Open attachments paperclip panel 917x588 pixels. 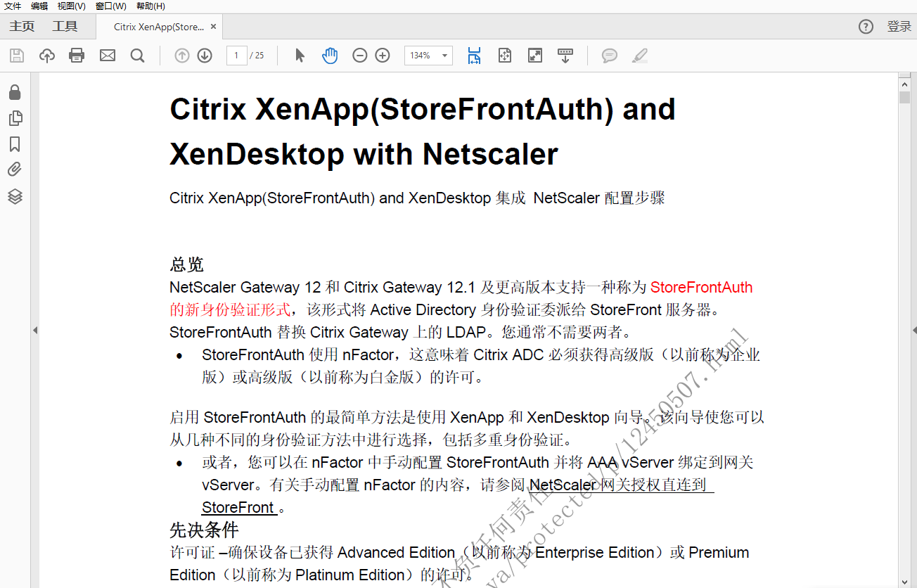15,170
